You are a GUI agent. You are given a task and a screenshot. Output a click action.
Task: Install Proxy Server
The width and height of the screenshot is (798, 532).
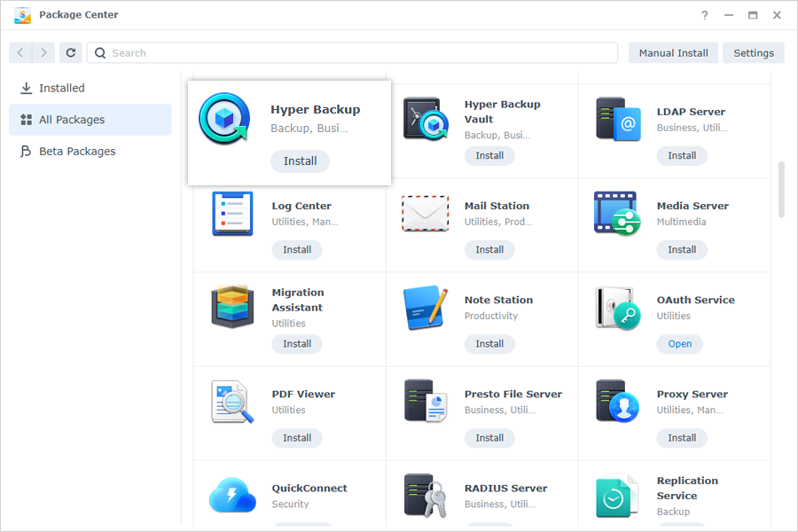pyautogui.click(x=682, y=438)
